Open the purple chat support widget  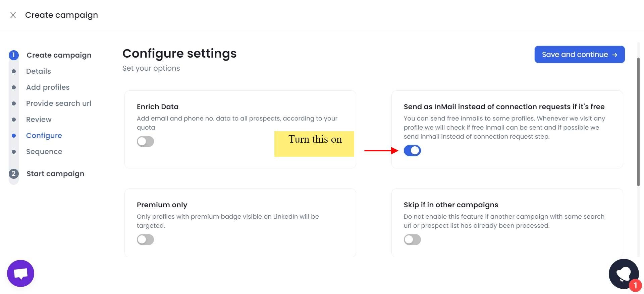click(20, 273)
